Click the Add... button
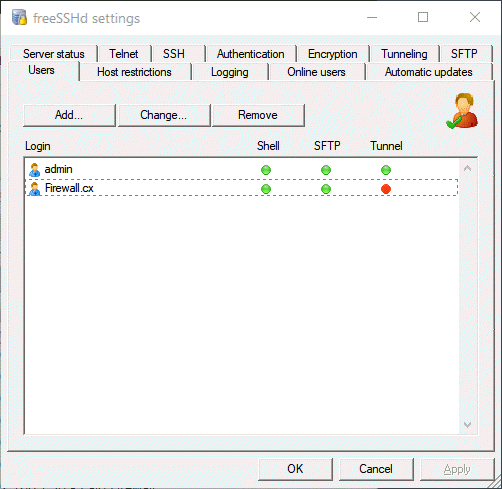 click(69, 115)
